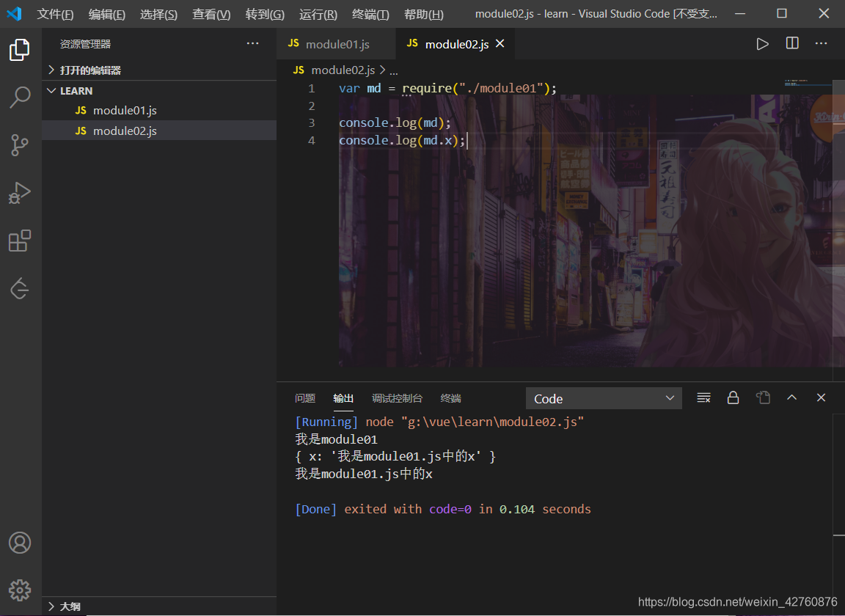The image size is (845, 616).
Task: Open the 选择(S) menu
Action: [x=158, y=14]
